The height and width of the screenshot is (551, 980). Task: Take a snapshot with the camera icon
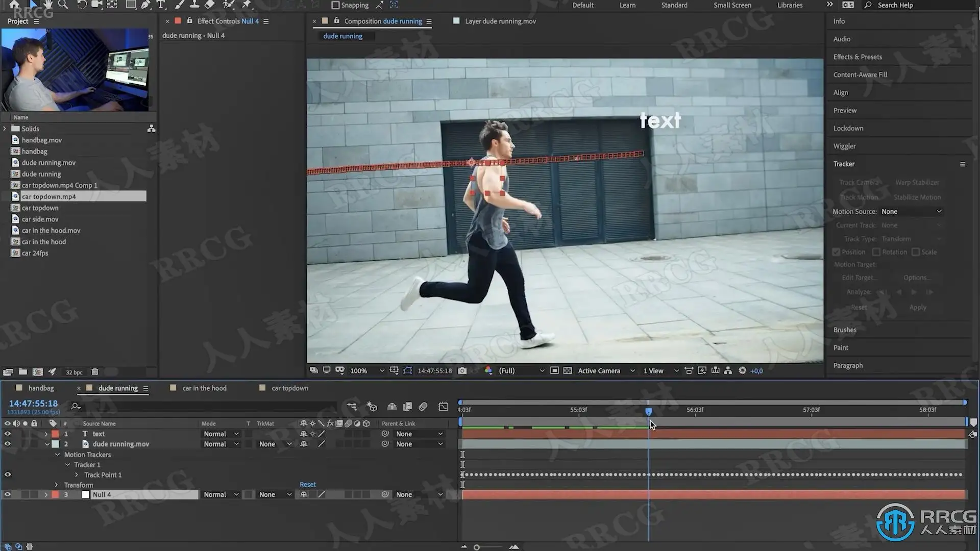click(x=462, y=371)
